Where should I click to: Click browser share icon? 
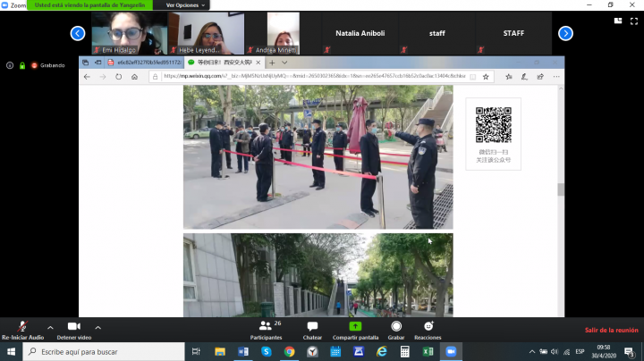point(540,77)
